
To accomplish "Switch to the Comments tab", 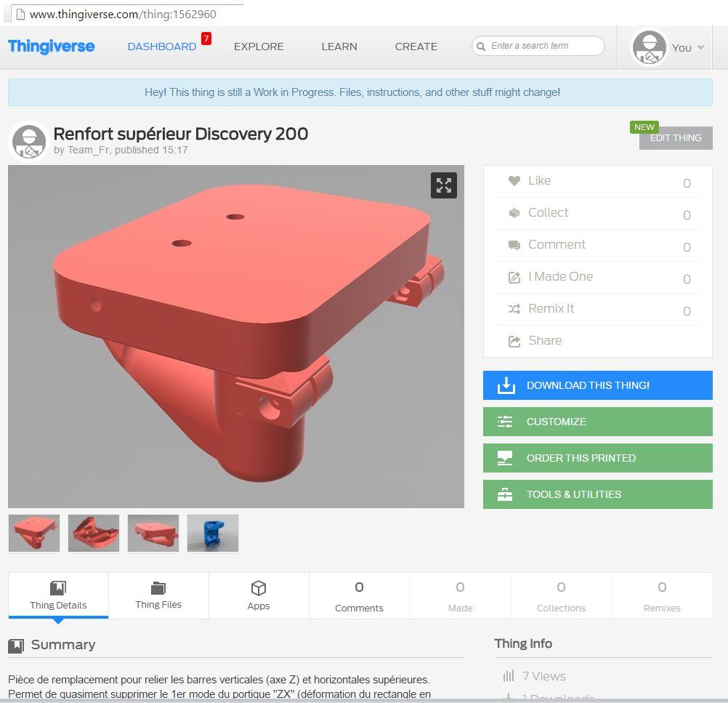I will pyautogui.click(x=360, y=595).
